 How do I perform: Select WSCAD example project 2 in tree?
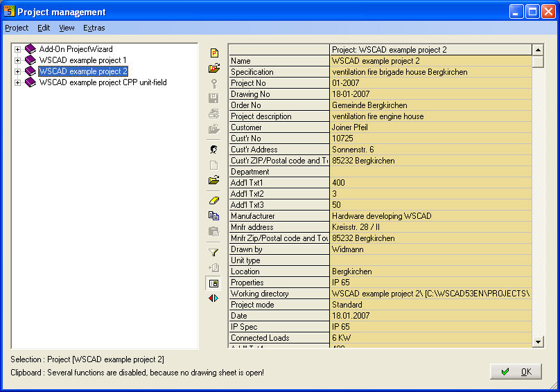(x=83, y=71)
